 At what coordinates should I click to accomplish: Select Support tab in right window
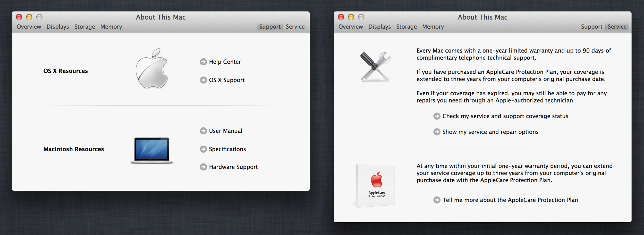pyautogui.click(x=591, y=27)
